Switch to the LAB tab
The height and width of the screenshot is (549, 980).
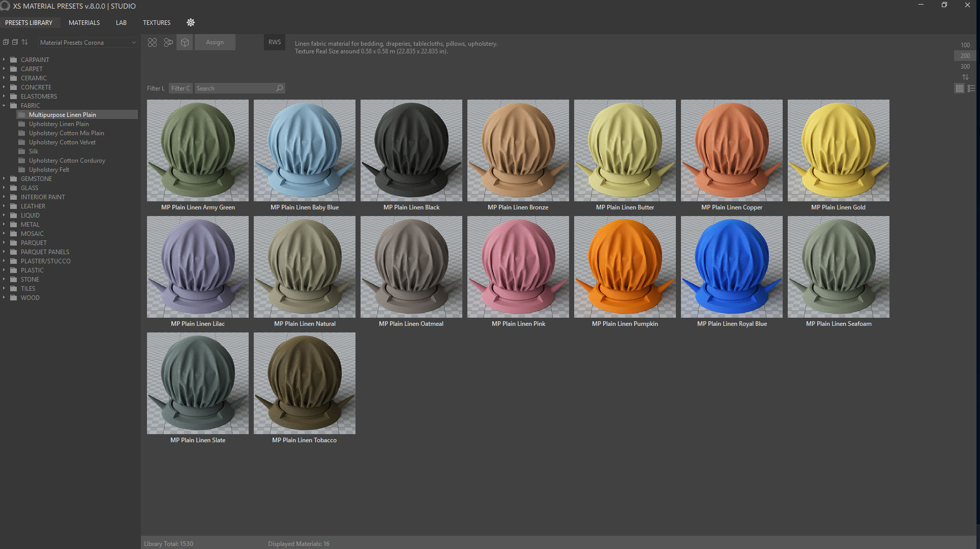coord(121,22)
